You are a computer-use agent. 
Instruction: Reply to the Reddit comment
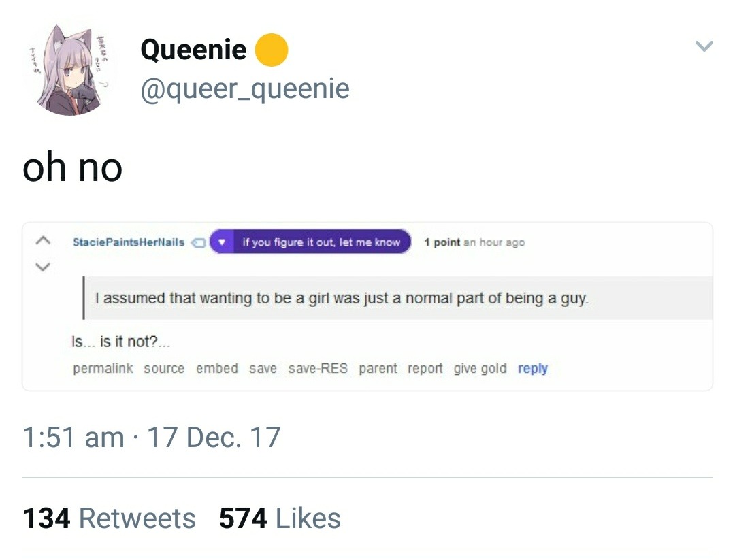coord(532,368)
